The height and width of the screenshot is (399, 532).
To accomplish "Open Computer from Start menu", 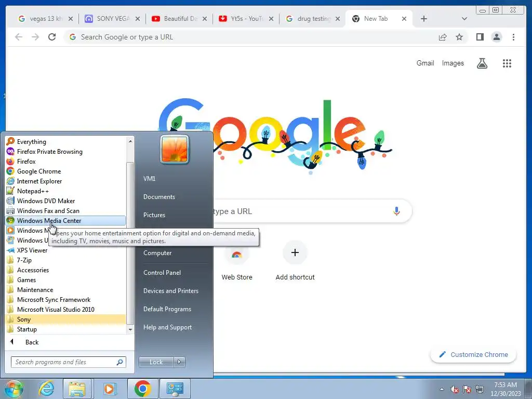I will pos(157,253).
